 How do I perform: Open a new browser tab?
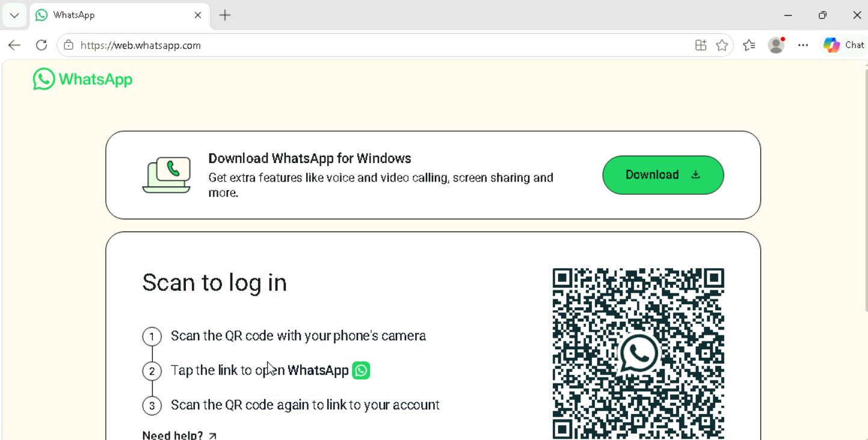point(225,15)
